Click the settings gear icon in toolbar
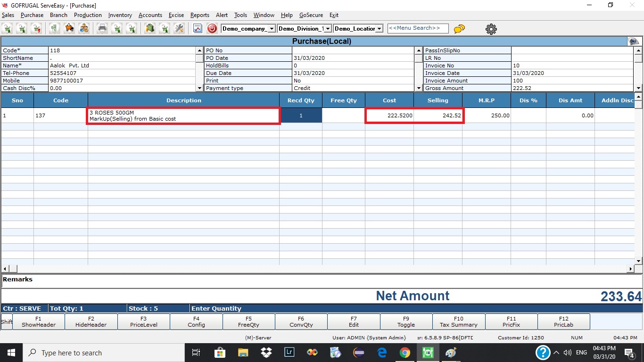644x362 pixels. point(491,29)
